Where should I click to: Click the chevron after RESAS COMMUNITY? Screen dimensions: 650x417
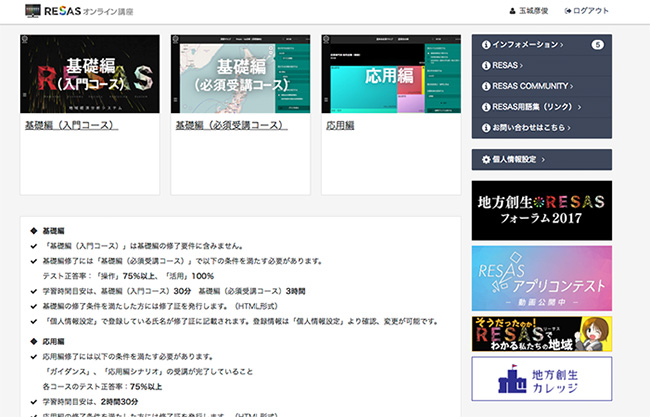pyautogui.click(x=572, y=87)
